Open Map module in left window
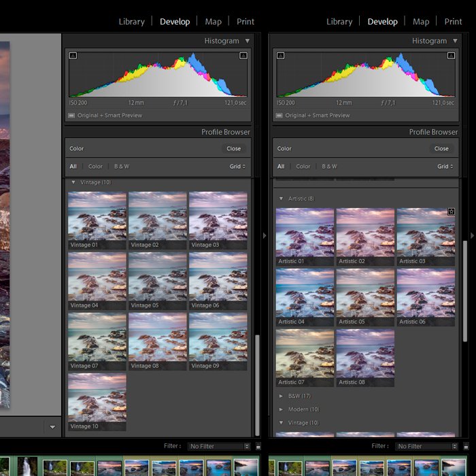 [213, 22]
